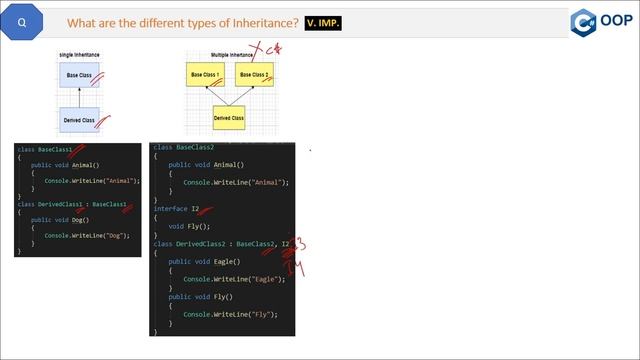The height and width of the screenshot is (360, 640).
Task: Click Console.WriteLine("Dog") statement
Action: pyautogui.click(x=87, y=236)
